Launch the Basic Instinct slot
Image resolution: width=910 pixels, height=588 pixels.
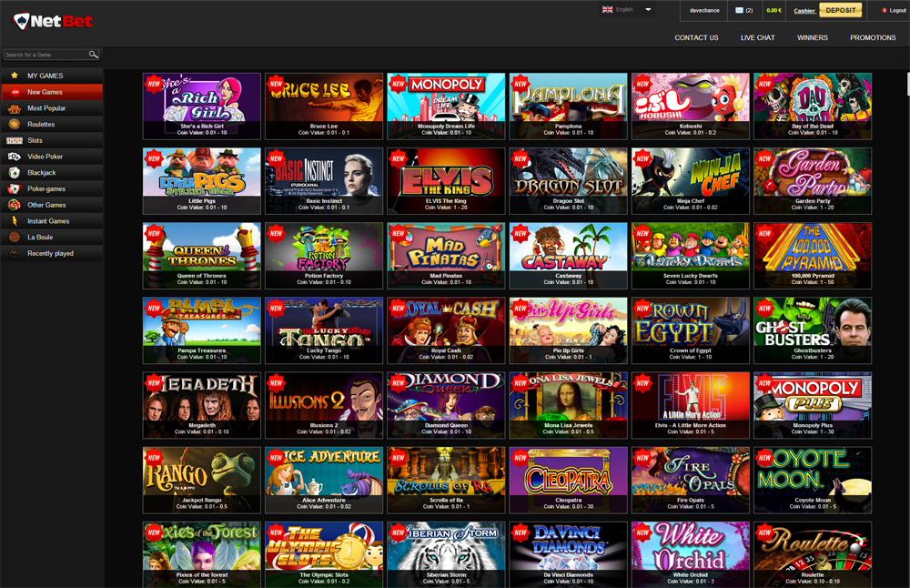point(324,181)
